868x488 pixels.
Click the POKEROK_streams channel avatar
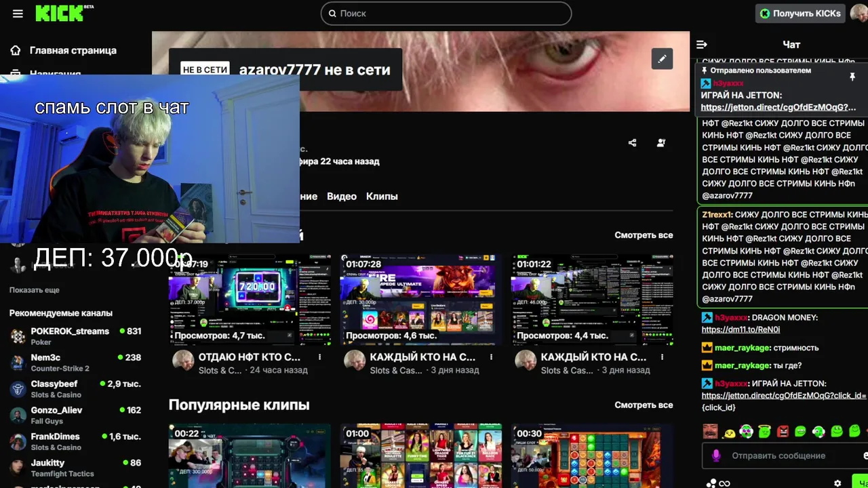[x=18, y=336]
